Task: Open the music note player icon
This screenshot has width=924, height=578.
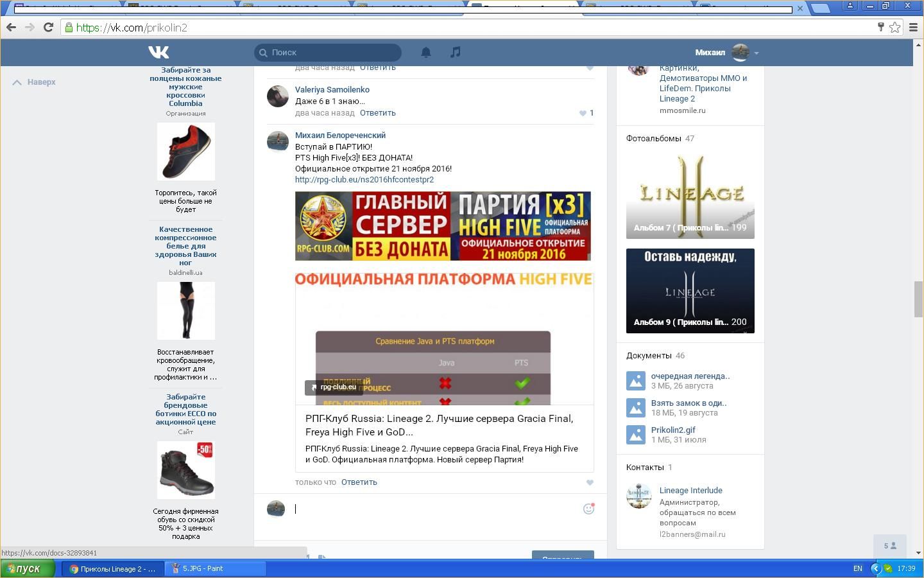Action: 456,52
